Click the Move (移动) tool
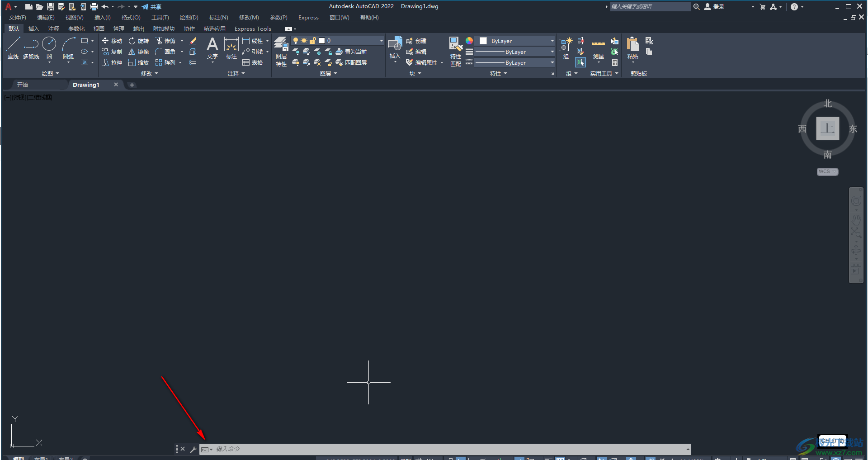 [x=112, y=41]
